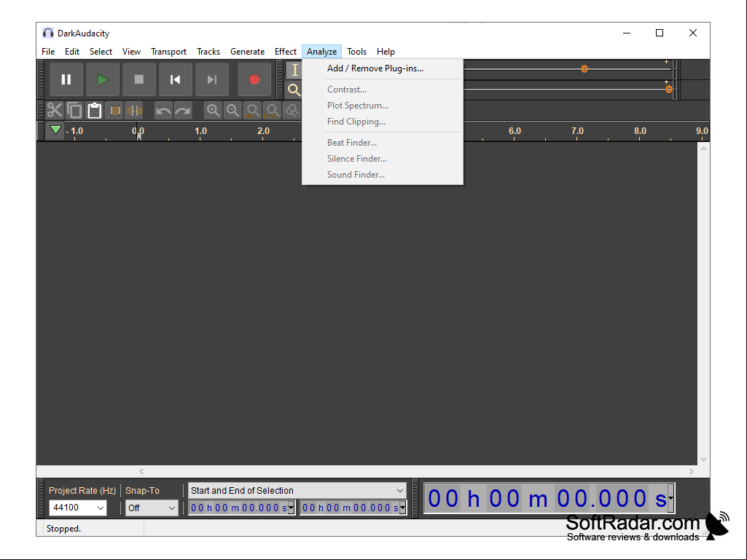Open the Edit menu
This screenshot has width=747, height=560.
point(72,52)
